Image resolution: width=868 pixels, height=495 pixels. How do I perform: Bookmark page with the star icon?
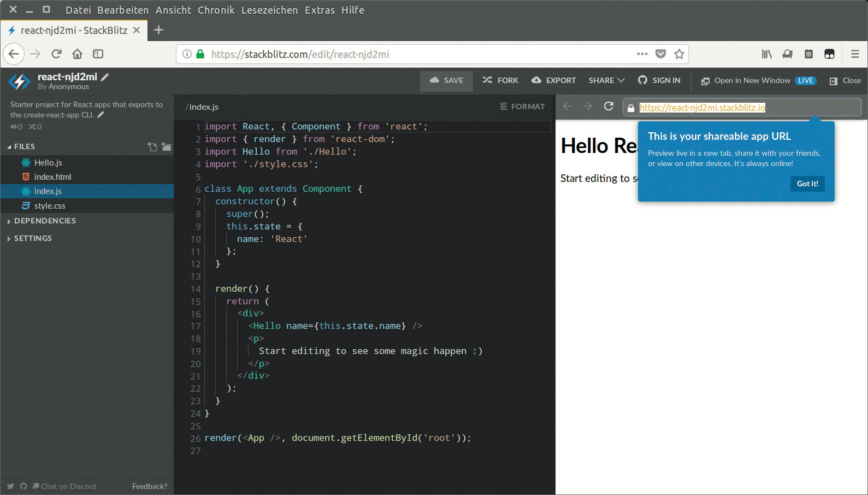click(x=679, y=54)
